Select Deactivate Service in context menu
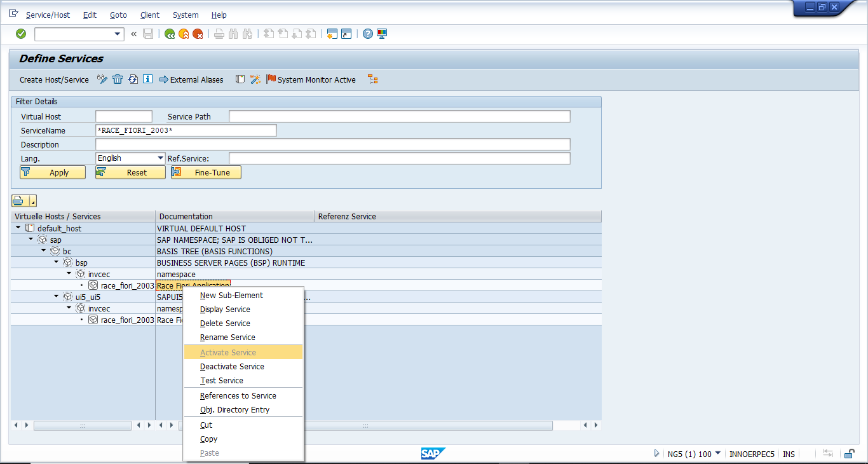The width and height of the screenshot is (868, 464). click(x=243, y=366)
